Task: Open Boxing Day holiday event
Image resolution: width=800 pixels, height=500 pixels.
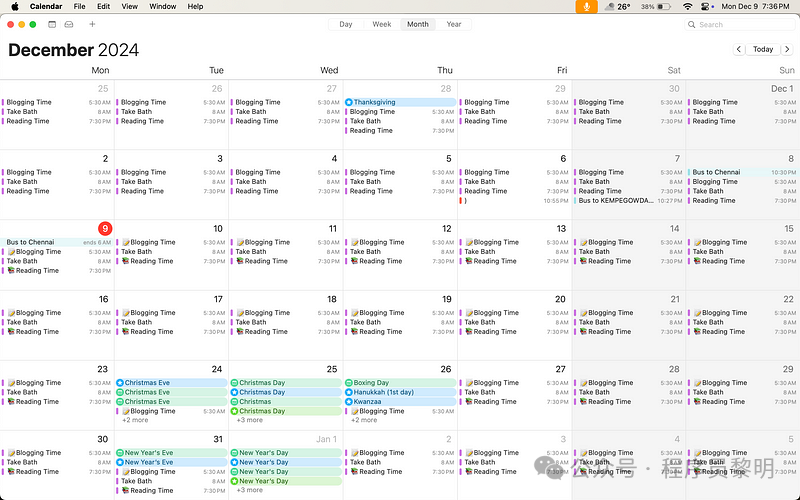Action: tap(400, 383)
